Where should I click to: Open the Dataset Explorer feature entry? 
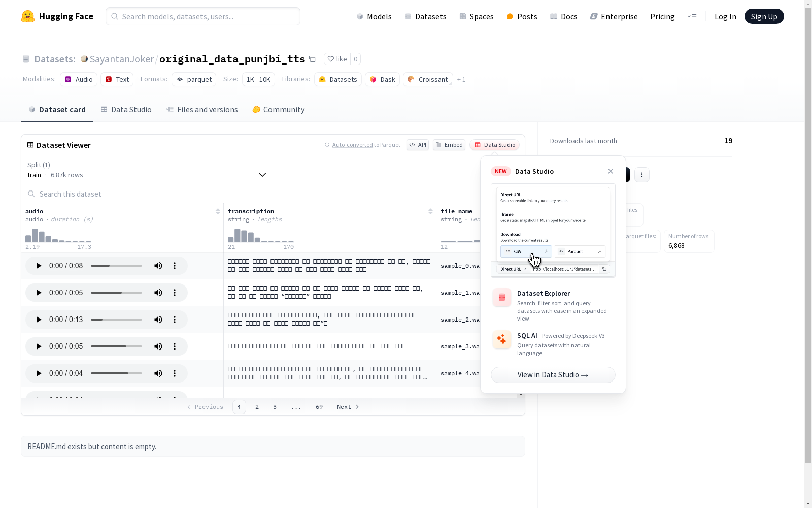[x=553, y=305]
